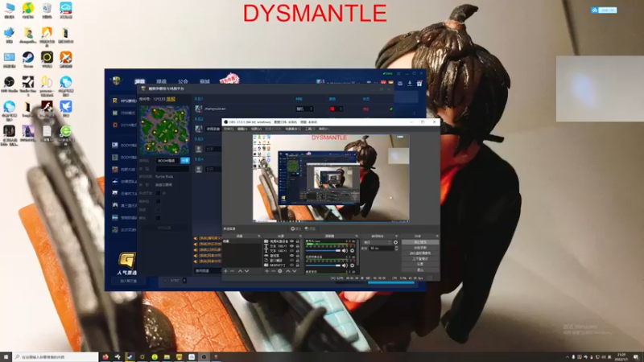Open the second menu in OBS menu bar

[242, 129]
